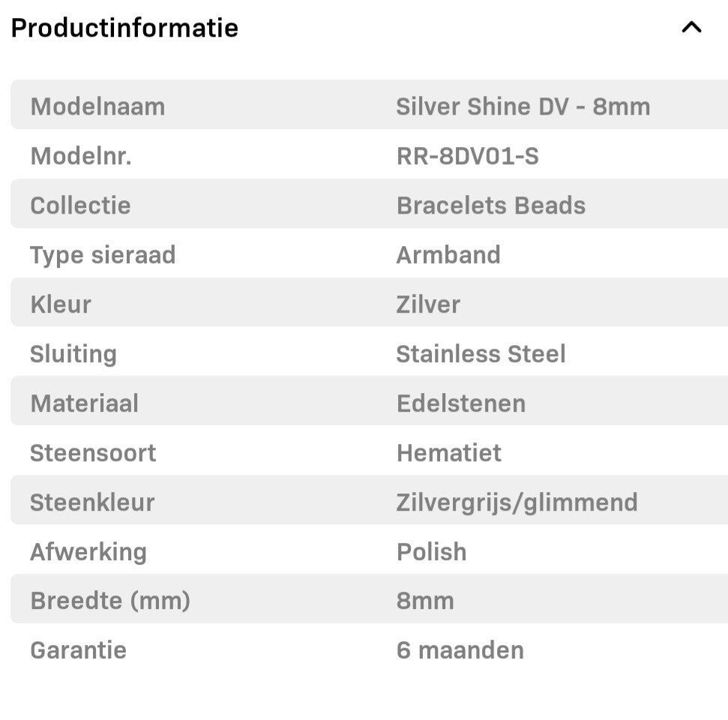The height and width of the screenshot is (720, 728).
Task: Click the 6 maanden warranty value
Action: [460, 650]
